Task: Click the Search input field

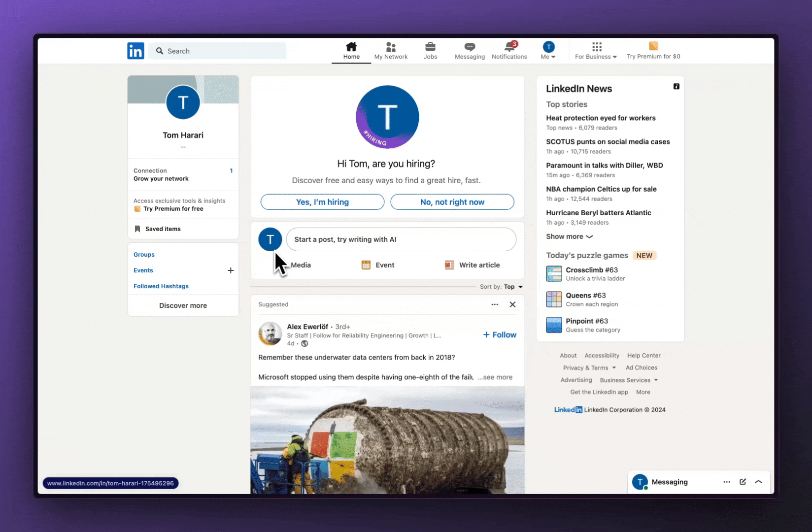Action: [217, 51]
